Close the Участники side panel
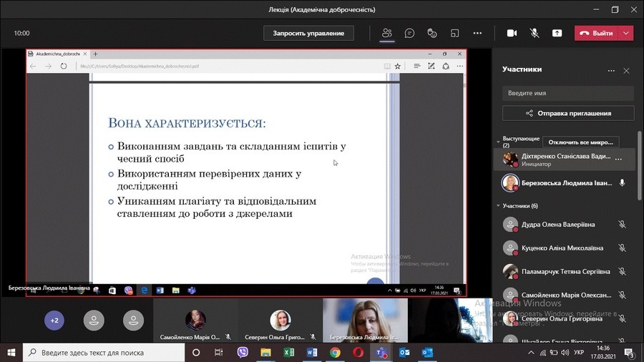Screen dimensions: 644x362 tap(626, 71)
